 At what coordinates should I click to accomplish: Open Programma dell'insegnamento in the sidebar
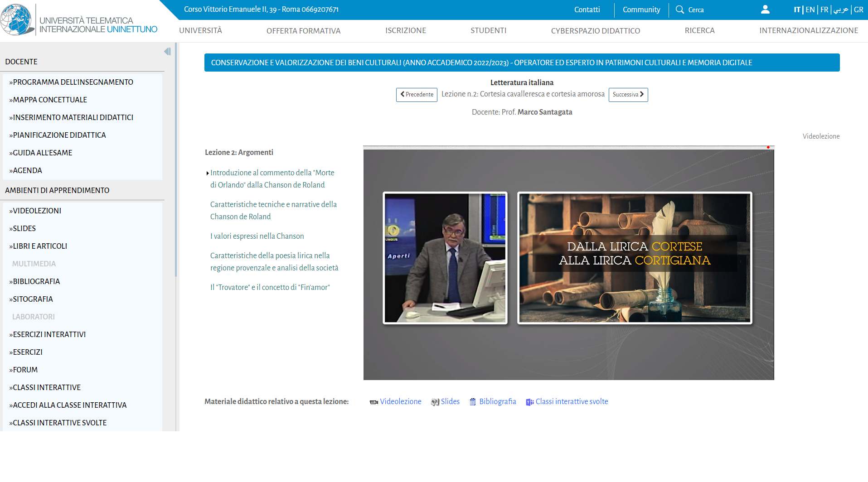(x=73, y=82)
